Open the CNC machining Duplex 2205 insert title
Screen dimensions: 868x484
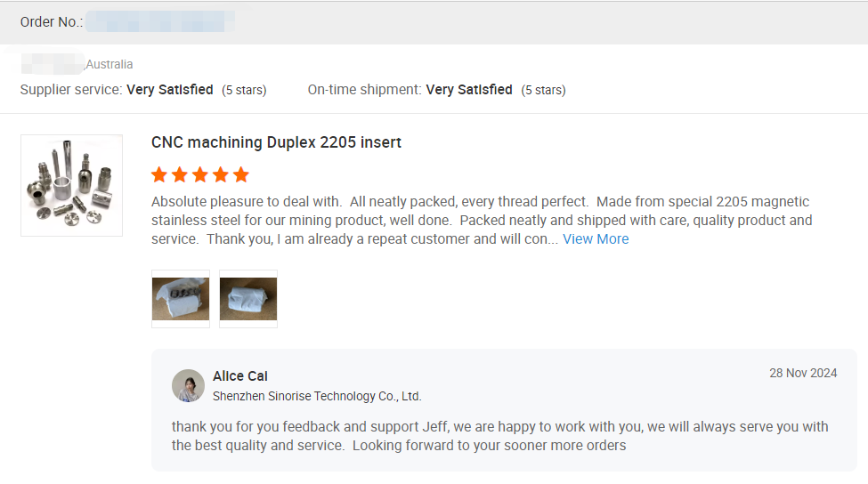[276, 142]
